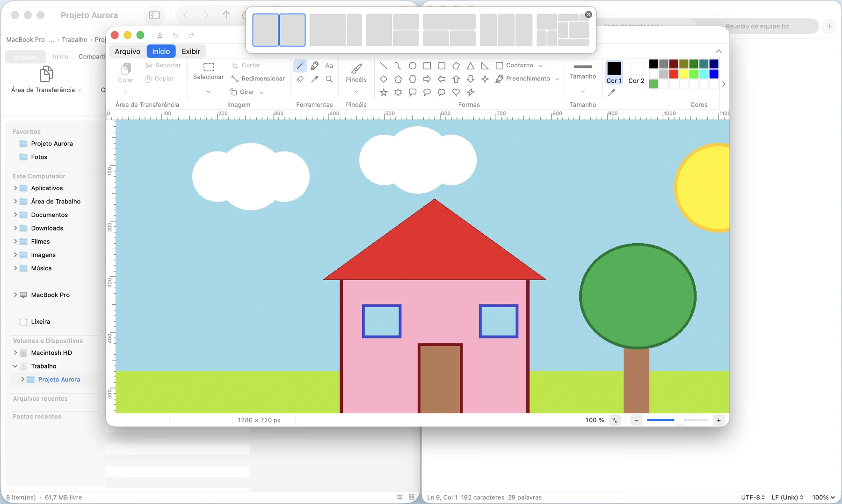Switch to the Início tab in Paint
This screenshot has height=504, width=842.
coord(161,51)
